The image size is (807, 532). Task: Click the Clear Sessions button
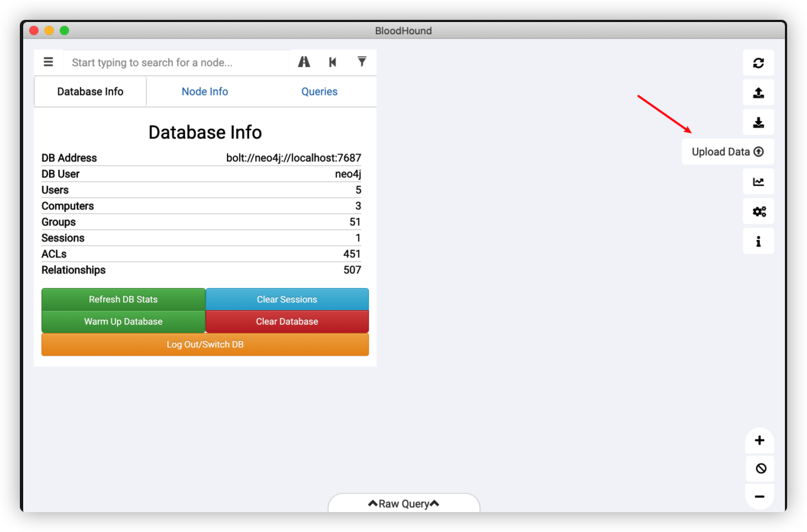click(287, 299)
